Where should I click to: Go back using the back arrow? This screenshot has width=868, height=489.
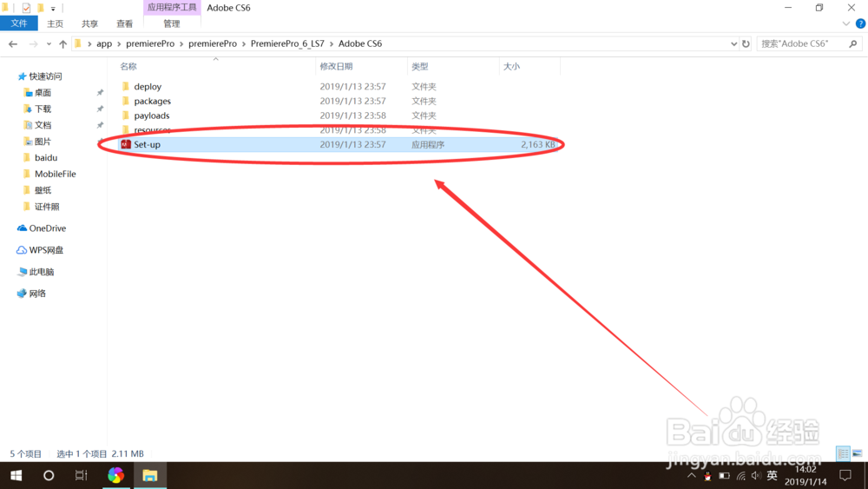(x=13, y=43)
